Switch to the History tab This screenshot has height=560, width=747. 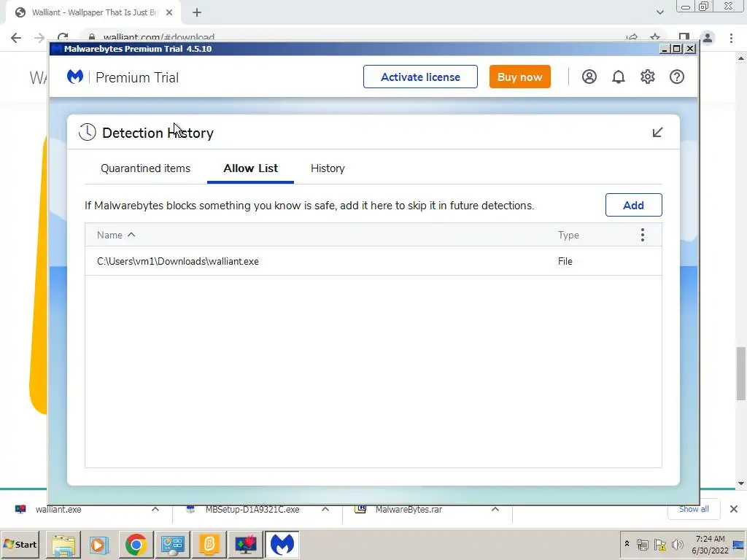(328, 168)
